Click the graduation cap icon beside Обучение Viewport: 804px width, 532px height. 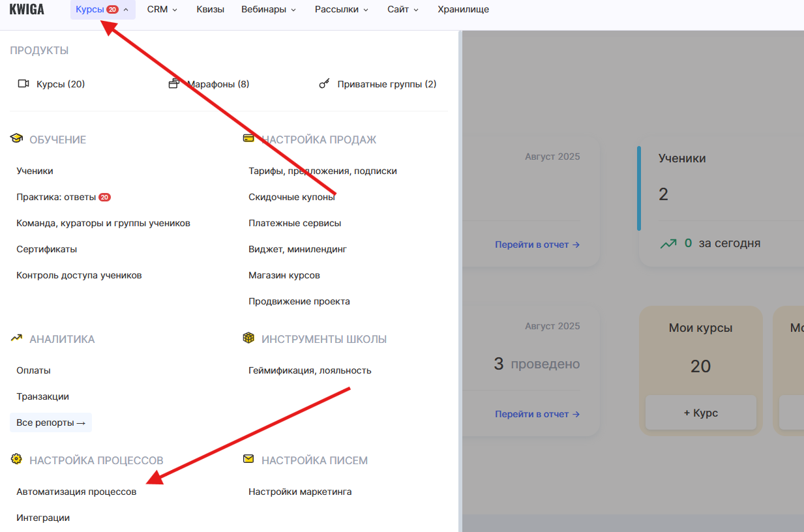click(16, 138)
